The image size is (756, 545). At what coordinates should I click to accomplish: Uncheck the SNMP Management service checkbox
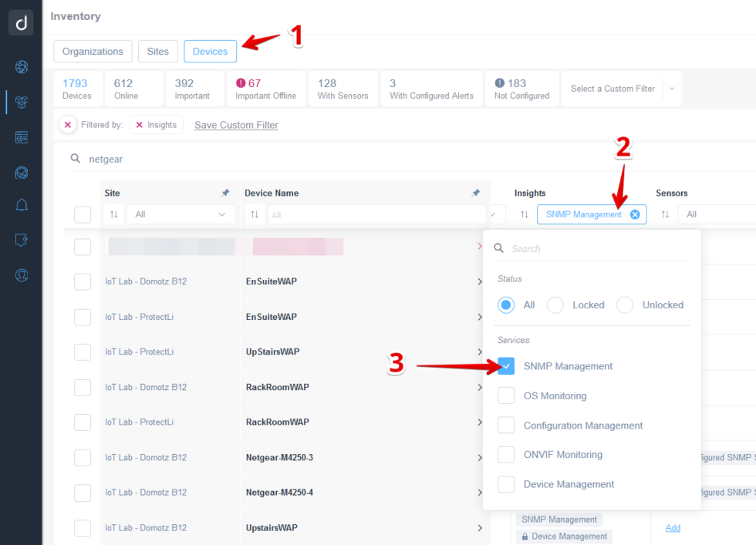506,365
